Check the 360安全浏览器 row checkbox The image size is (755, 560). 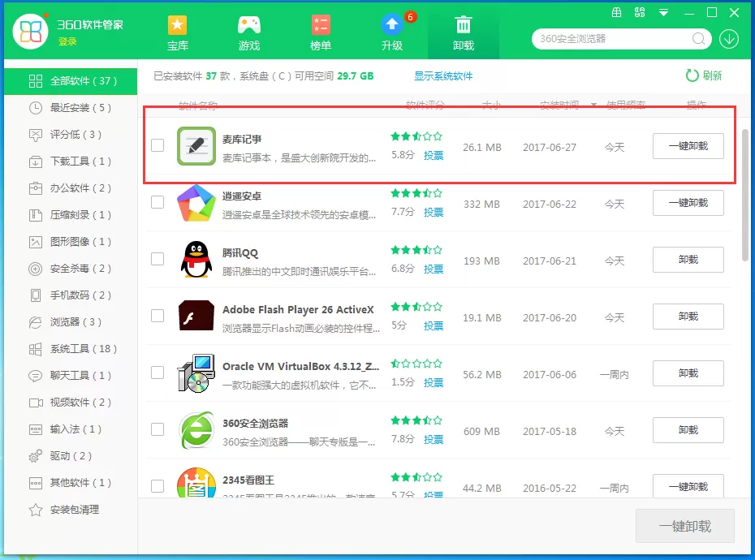point(157,429)
